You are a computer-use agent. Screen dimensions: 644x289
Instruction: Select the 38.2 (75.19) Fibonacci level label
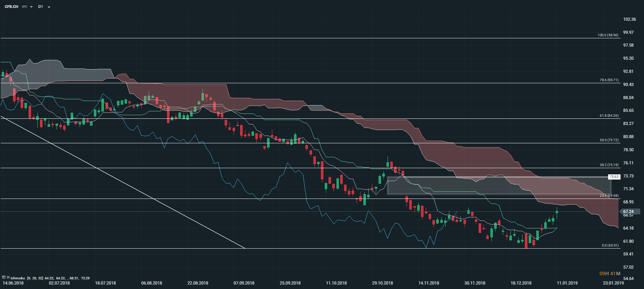pyautogui.click(x=609, y=165)
